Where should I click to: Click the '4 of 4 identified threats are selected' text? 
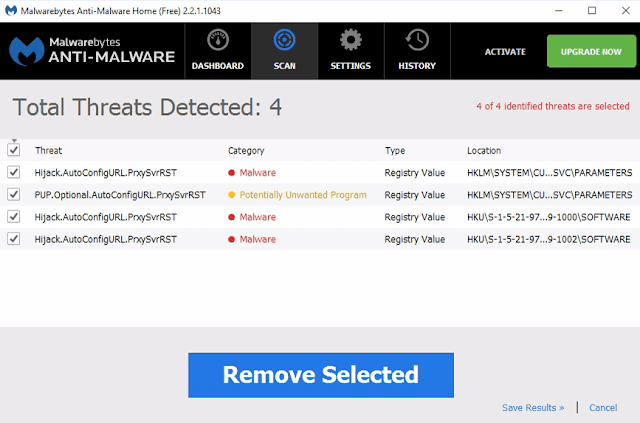click(x=553, y=106)
